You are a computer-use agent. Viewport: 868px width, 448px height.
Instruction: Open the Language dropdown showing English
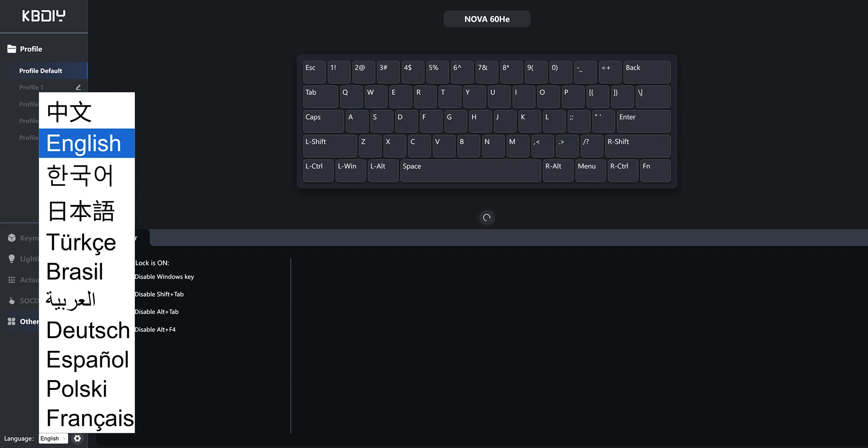point(53,438)
